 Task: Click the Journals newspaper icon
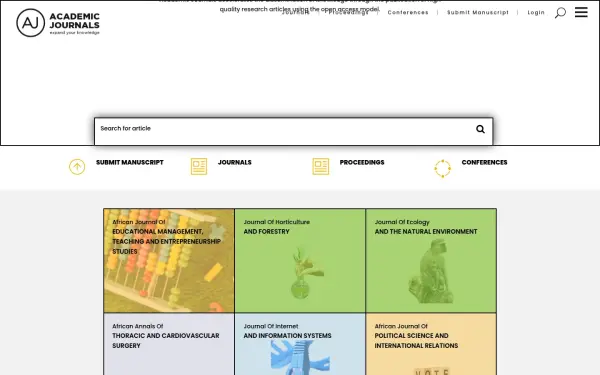point(199,166)
